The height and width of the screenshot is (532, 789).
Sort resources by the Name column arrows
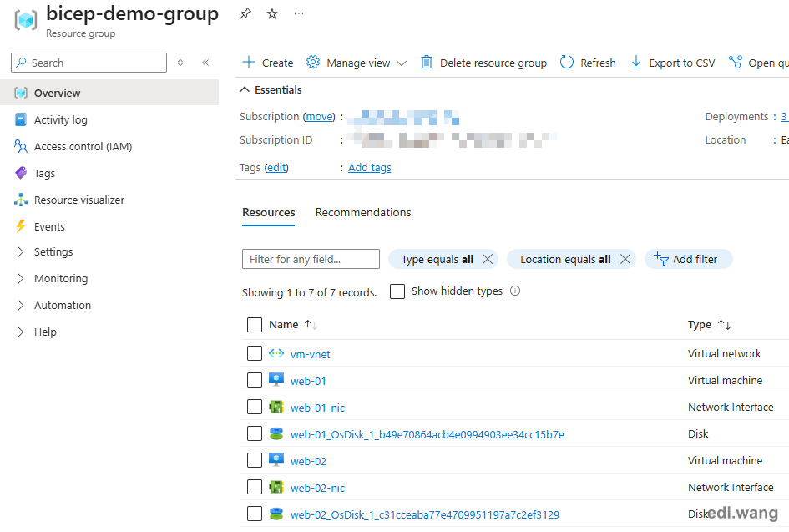point(311,325)
